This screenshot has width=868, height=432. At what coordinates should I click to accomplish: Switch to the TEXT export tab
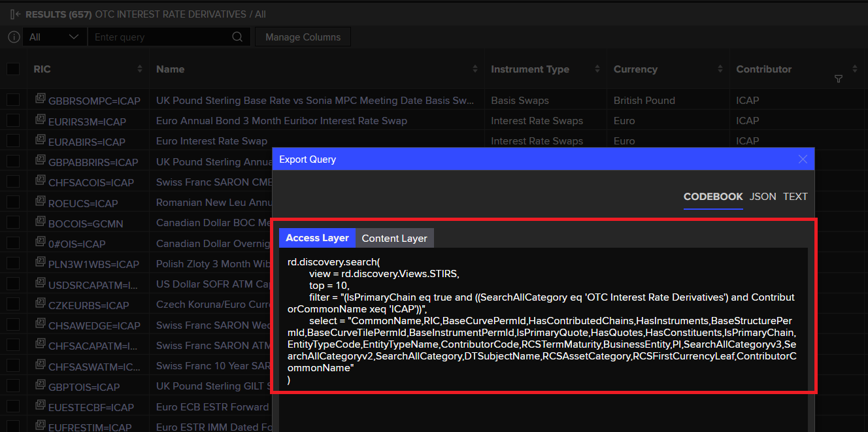point(795,197)
